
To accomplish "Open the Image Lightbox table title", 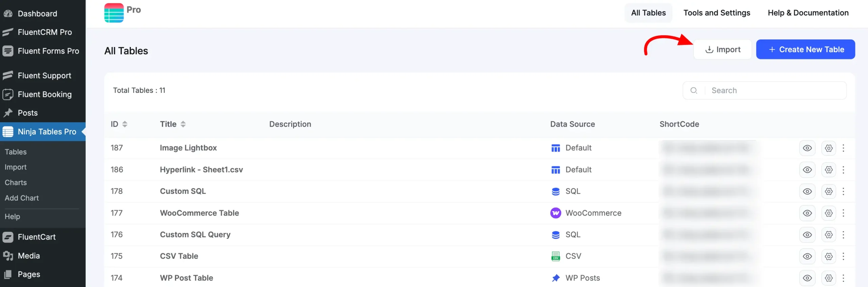I will pyautogui.click(x=188, y=148).
